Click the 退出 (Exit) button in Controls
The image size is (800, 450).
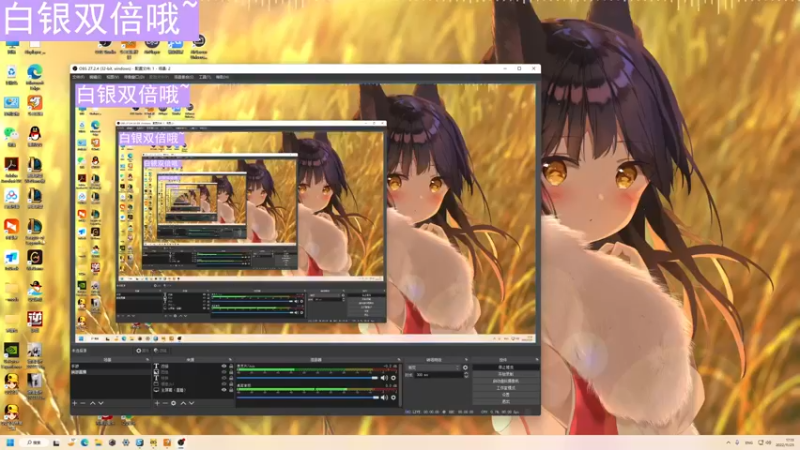point(506,402)
